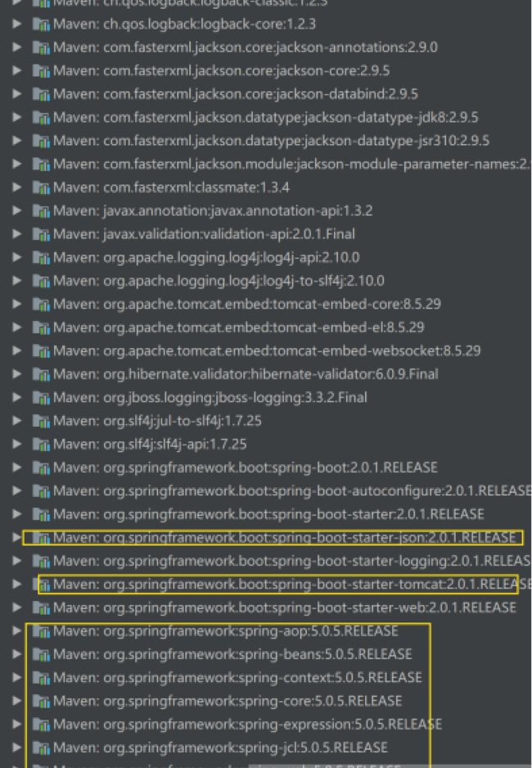Select jackson-datatype-jdk8:2.9.5 library entry

coord(266,118)
